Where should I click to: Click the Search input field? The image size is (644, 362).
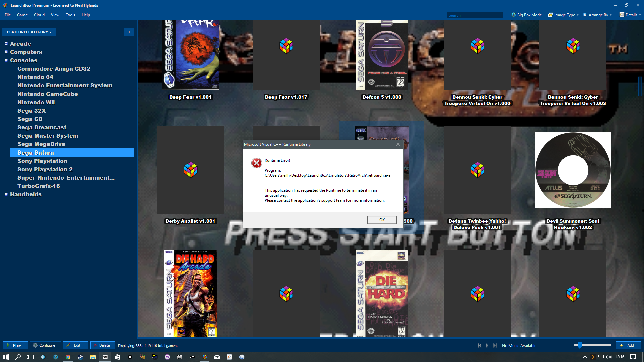(x=475, y=15)
